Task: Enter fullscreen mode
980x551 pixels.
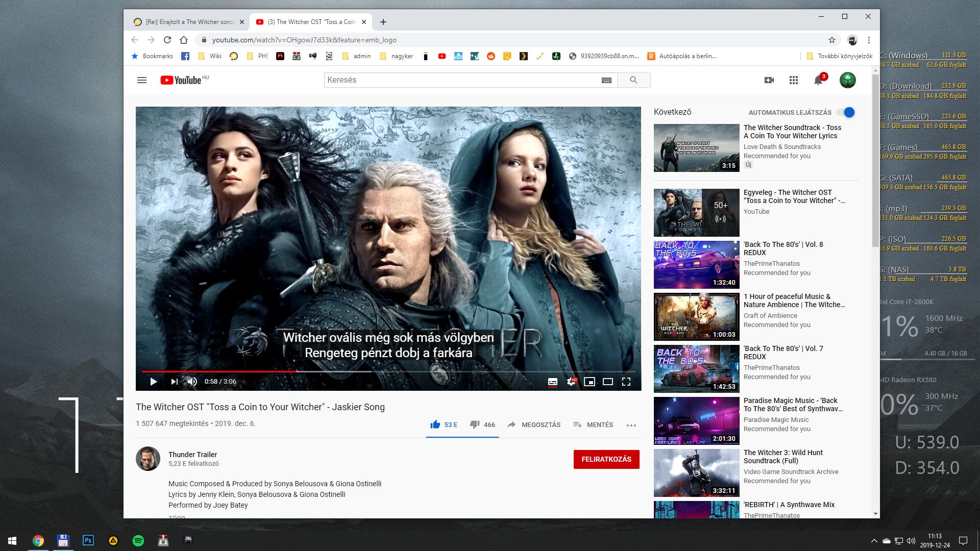Action: pos(626,382)
